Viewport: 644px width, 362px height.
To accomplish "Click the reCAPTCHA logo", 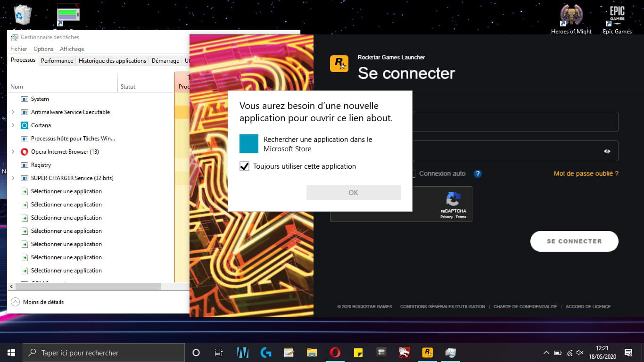I will tap(453, 198).
